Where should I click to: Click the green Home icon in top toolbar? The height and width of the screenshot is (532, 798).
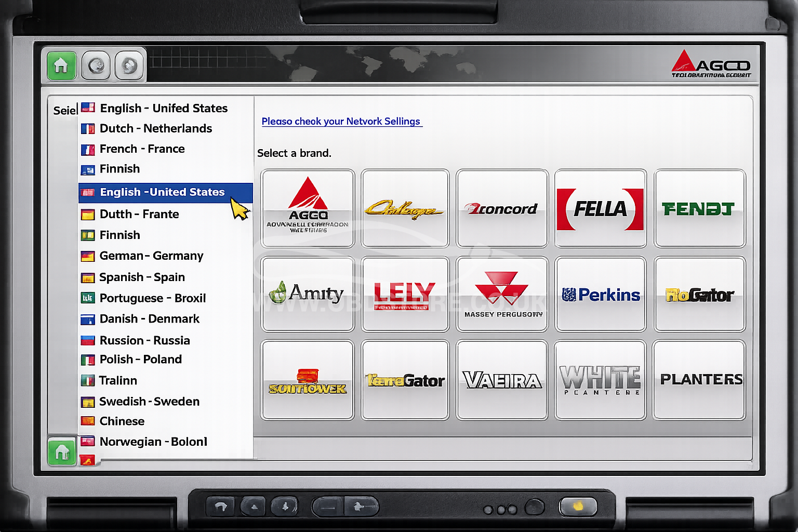[x=61, y=65]
